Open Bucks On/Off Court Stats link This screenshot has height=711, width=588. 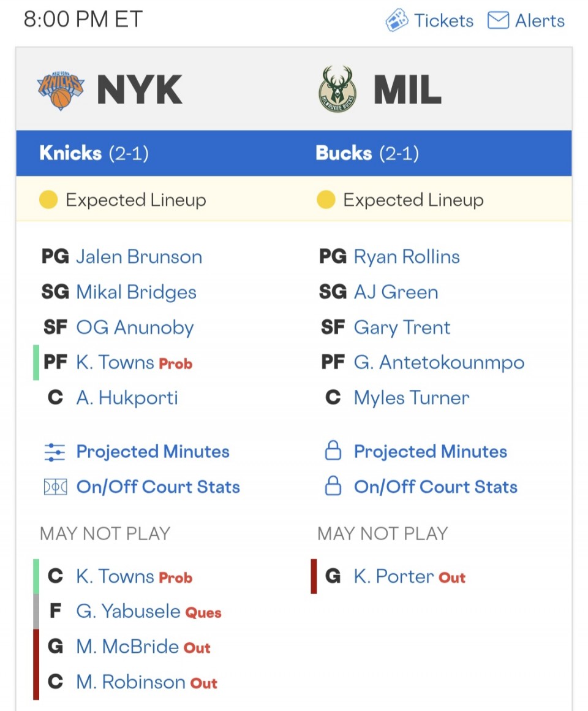click(x=435, y=487)
